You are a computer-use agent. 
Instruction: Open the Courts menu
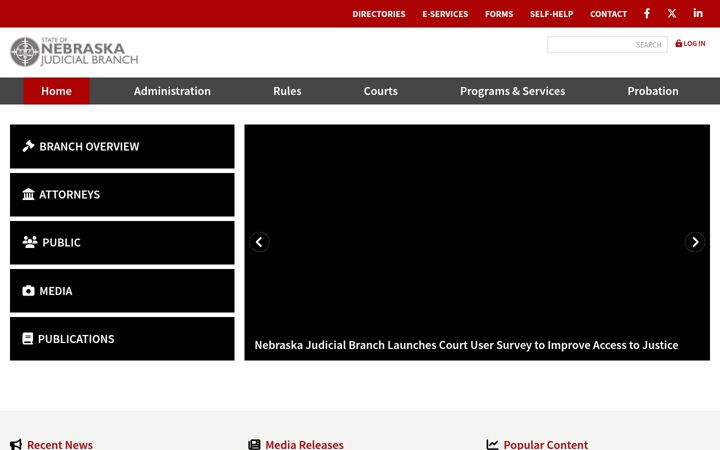(381, 91)
